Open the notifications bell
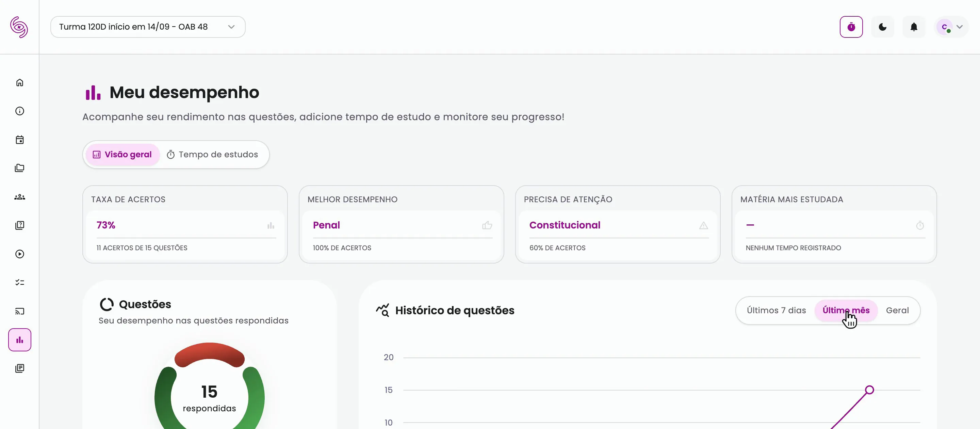The image size is (980, 429). coord(913,27)
